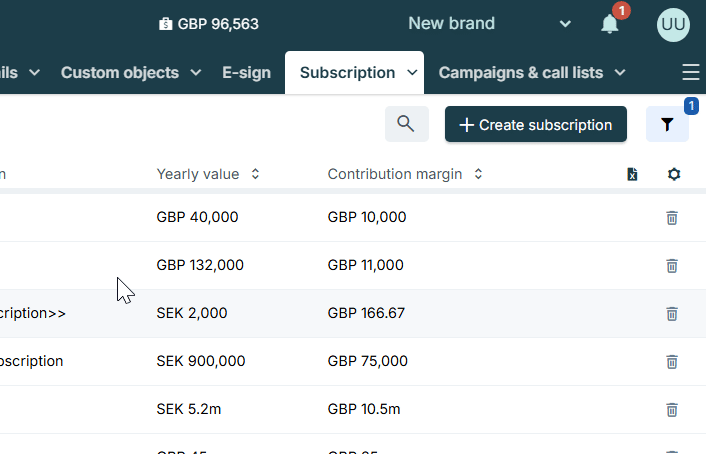Expand the Custom objects chevron
Viewport: 706px width, 454px height.
pyautogui.click(x=196, y=73)
